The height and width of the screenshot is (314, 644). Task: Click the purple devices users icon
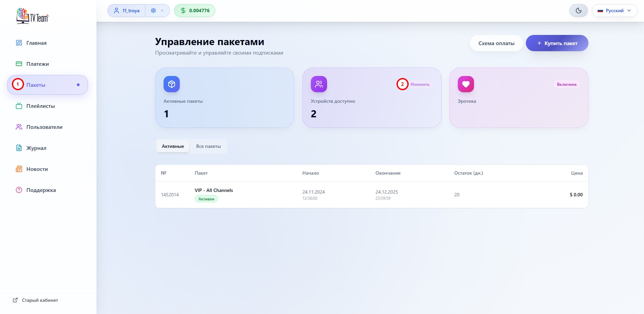click(319, 84)
